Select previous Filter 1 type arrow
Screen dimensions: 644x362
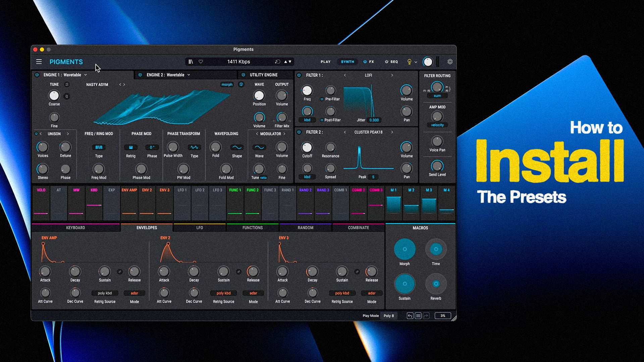coord(345,75)
